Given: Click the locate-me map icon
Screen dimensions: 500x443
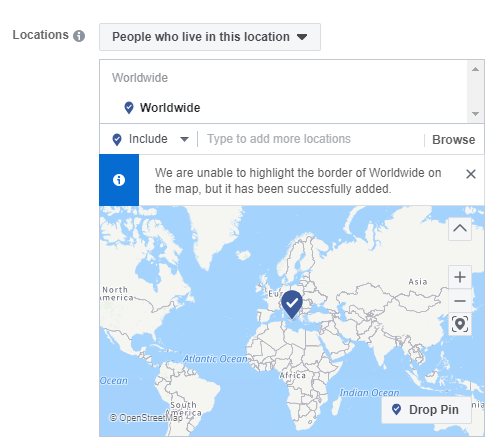Looking at the screenshot, I should tap(460, 324).
